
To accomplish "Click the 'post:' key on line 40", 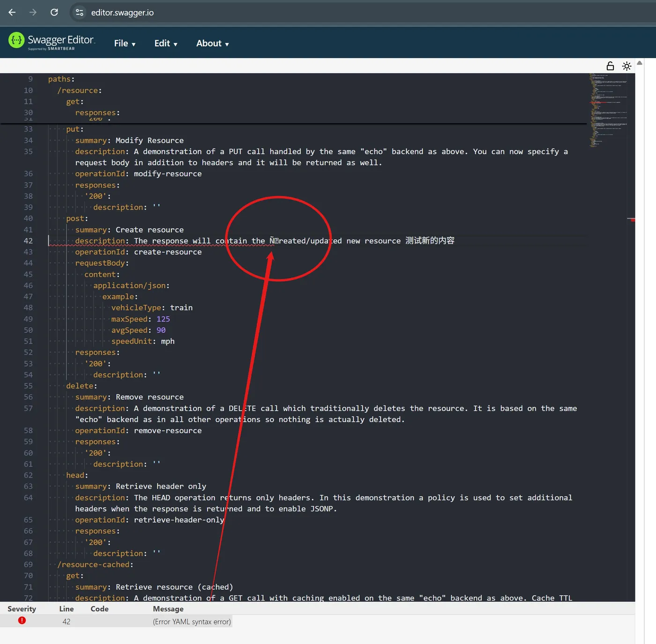I will [x=77, y=218].
